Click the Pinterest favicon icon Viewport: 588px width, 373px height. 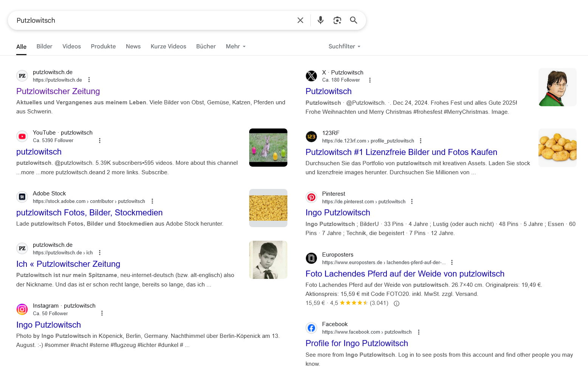(x=311, y=197)
